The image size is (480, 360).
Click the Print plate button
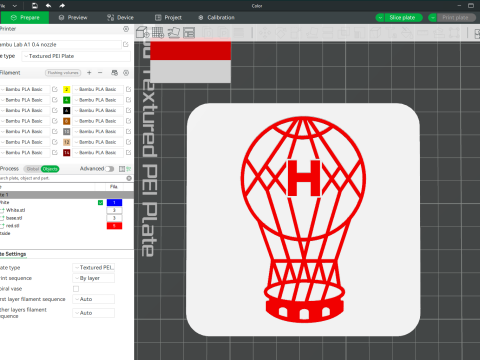coord(455,18)
